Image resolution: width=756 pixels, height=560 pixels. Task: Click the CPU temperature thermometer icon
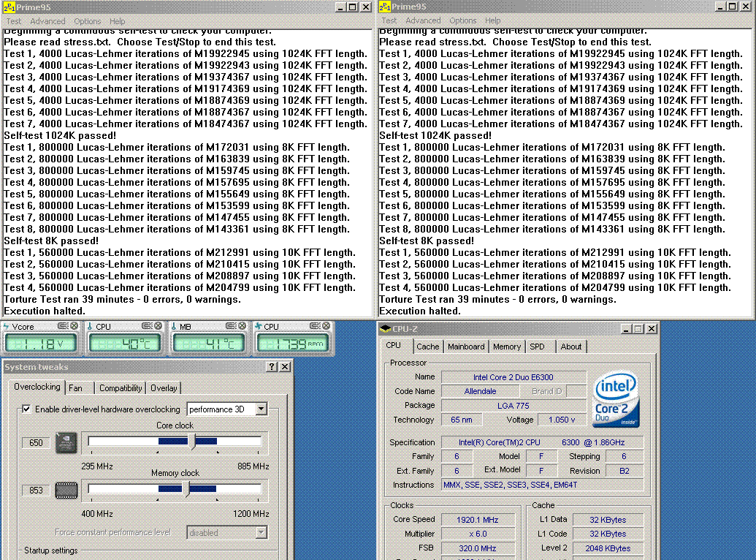90,326
